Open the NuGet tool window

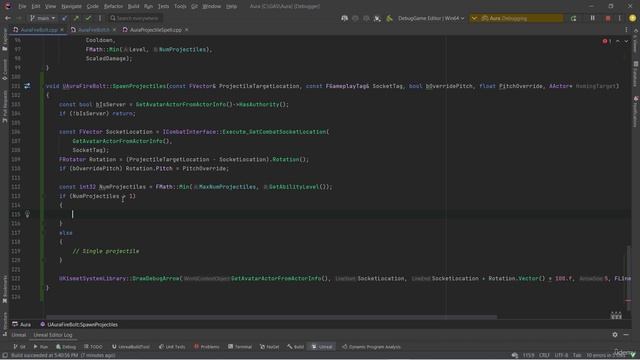(269, 347)
